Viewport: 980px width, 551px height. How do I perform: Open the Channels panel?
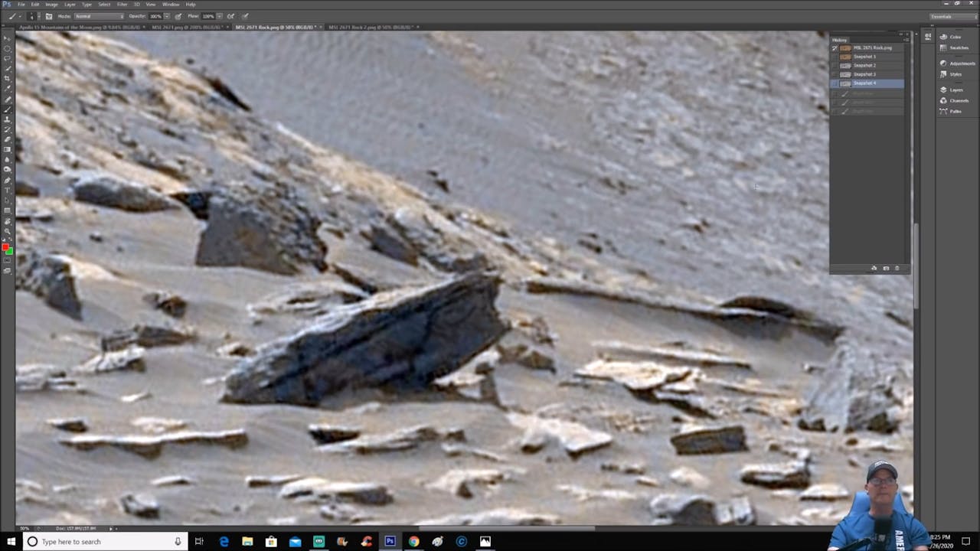pos(958,100)
